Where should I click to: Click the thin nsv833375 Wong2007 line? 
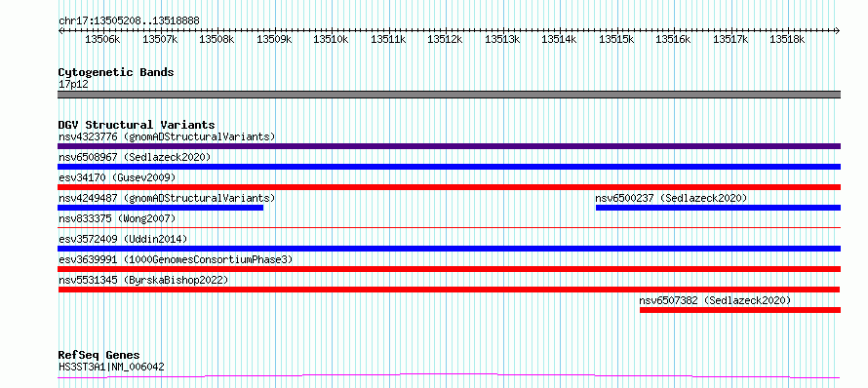tap(449, 227)
